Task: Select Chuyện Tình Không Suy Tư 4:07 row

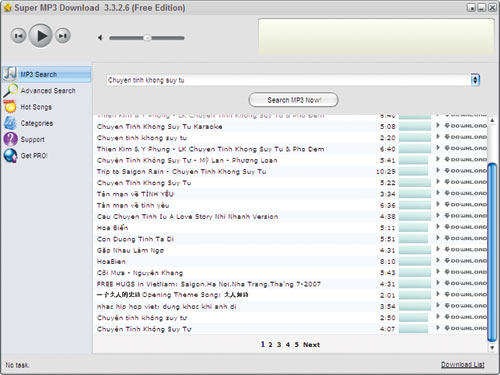Action: pyautogui.click(x=290, y=329)
